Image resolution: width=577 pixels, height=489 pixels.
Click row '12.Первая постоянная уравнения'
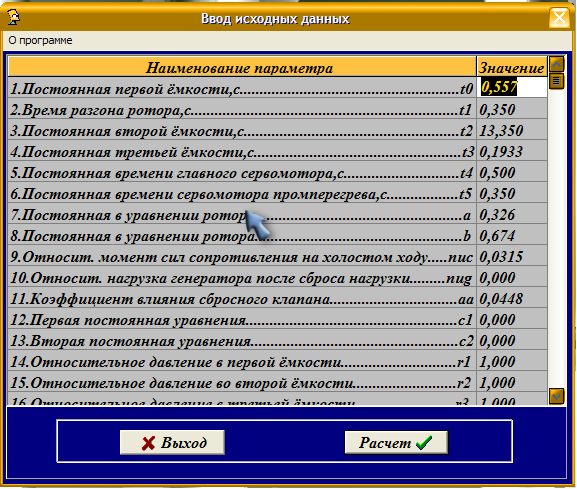[x=242, y=319]
